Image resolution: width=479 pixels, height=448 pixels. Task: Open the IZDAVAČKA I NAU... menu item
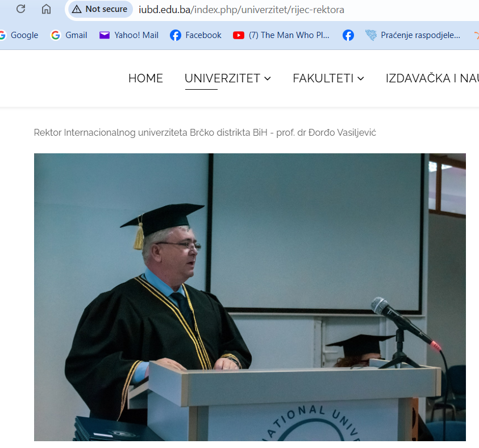coord(432,78)
